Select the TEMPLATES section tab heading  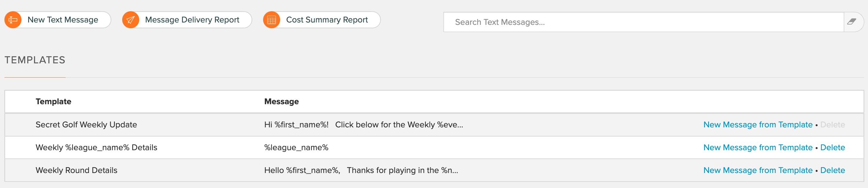[35, 60]
